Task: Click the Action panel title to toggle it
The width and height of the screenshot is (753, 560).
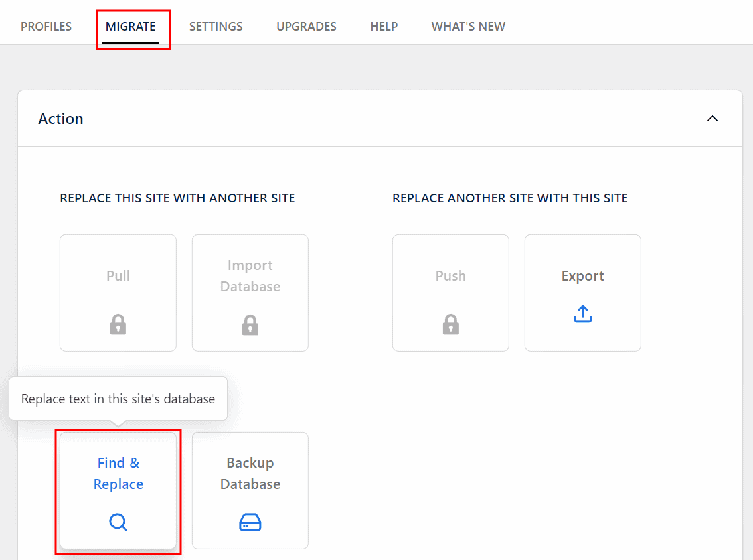Action: point(60,118)
